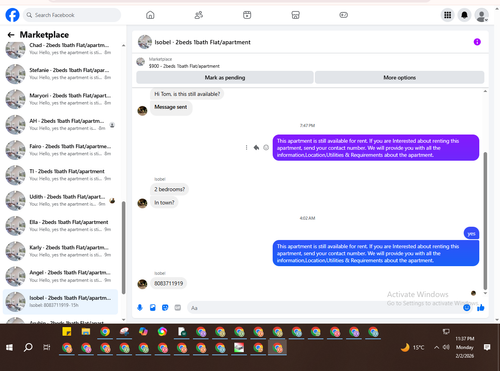500x371 pixels.
Task: Open the volume control in the tray
Action: coord(446,348)
